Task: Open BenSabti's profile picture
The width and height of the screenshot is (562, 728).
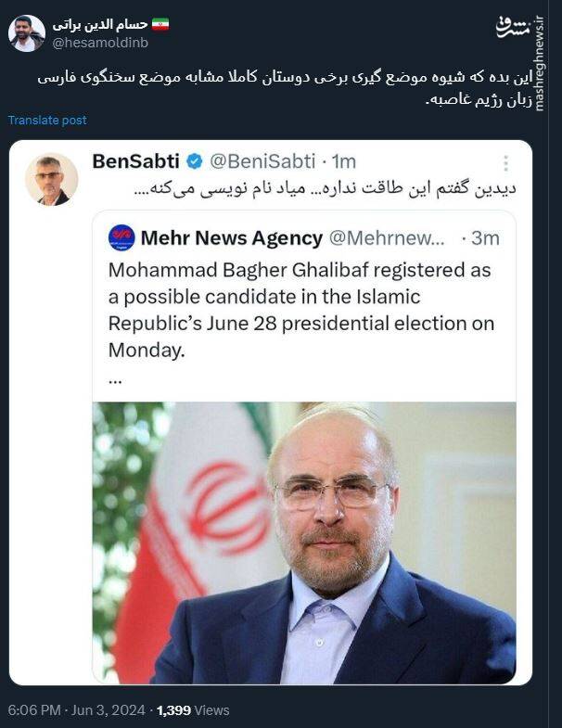Action: click(x=51, y=179)
